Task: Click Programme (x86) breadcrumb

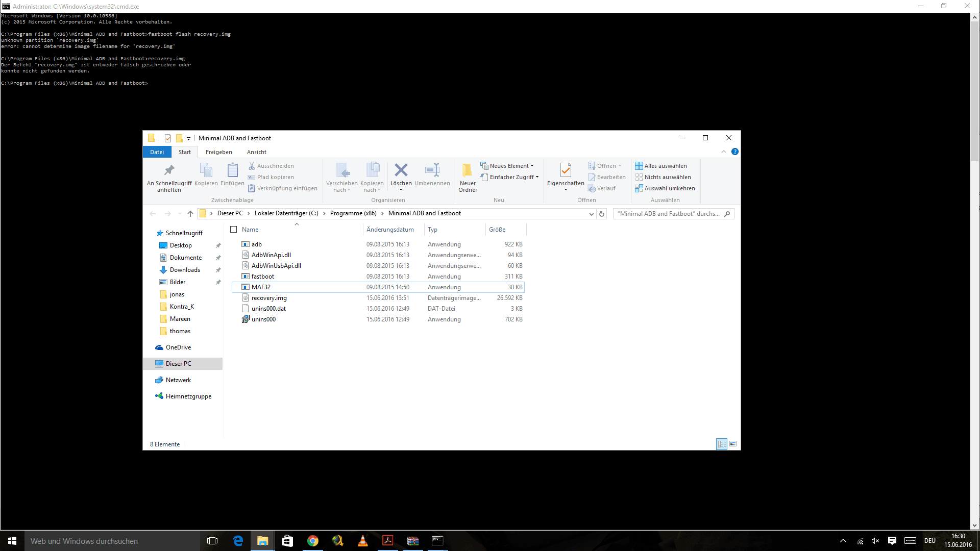Action: (353, 213)
